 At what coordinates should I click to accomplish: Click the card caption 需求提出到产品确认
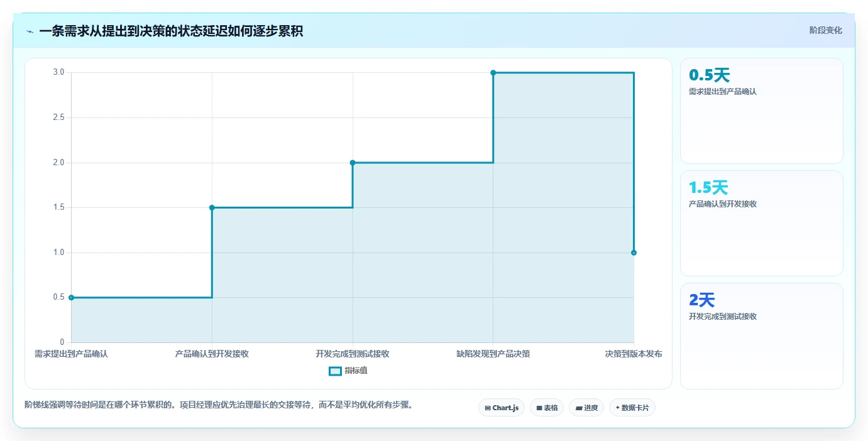pyautogui.click(x=723, y=92)
